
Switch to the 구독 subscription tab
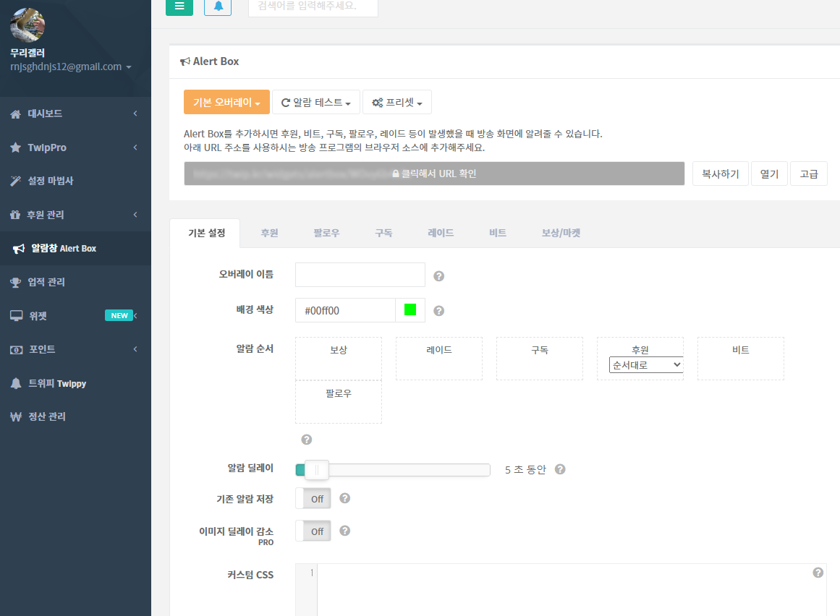[x=383, y=233]
